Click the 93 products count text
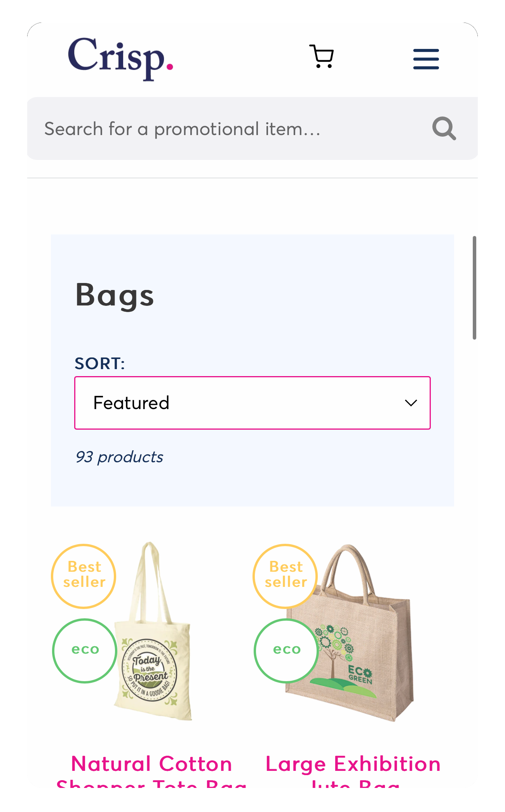Viewport: 505px width, 812px height. pos(119,457)
